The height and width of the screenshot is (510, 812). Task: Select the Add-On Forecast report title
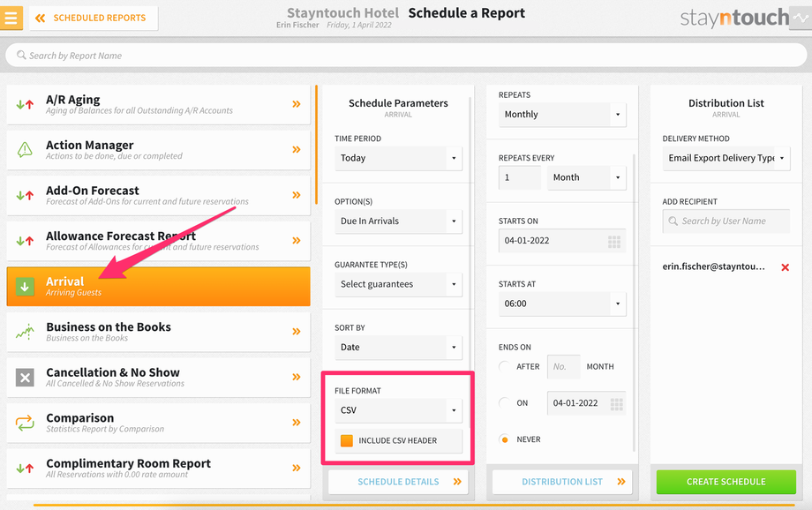(x=93, y=191)
